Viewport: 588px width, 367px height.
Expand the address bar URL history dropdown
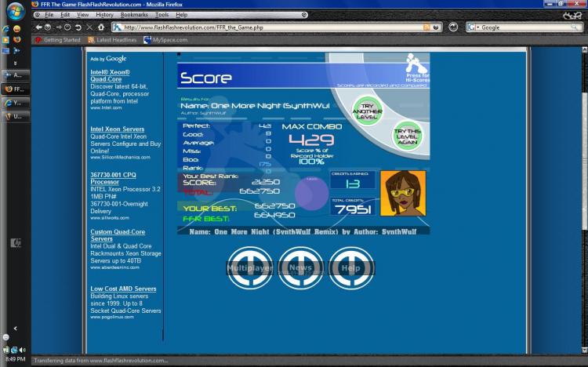tap(436, 27)
